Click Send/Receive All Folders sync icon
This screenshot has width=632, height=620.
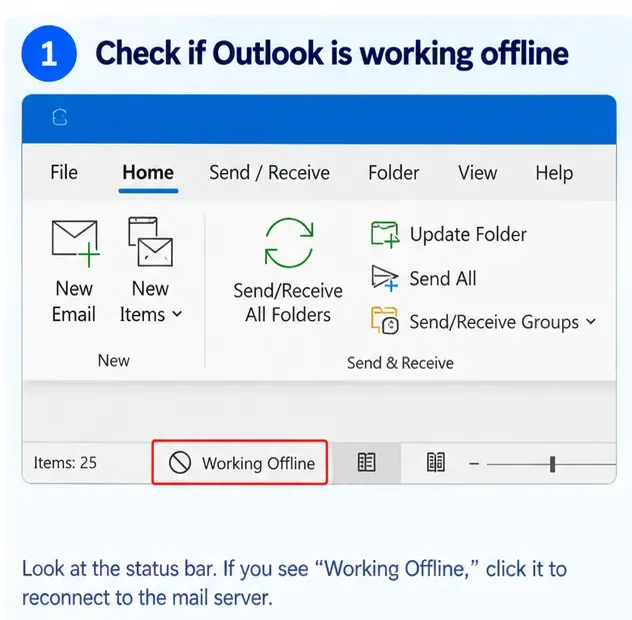tap(289, 243)
